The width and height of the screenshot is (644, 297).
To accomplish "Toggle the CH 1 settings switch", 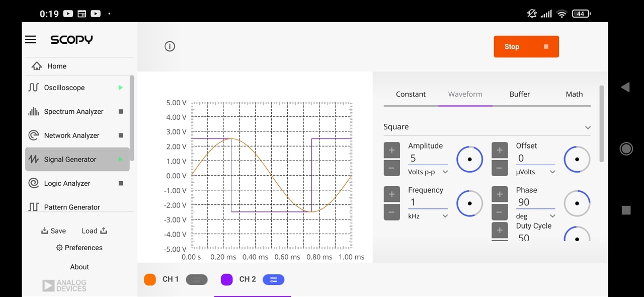I will pyautogui.click(x=197, y=279).
